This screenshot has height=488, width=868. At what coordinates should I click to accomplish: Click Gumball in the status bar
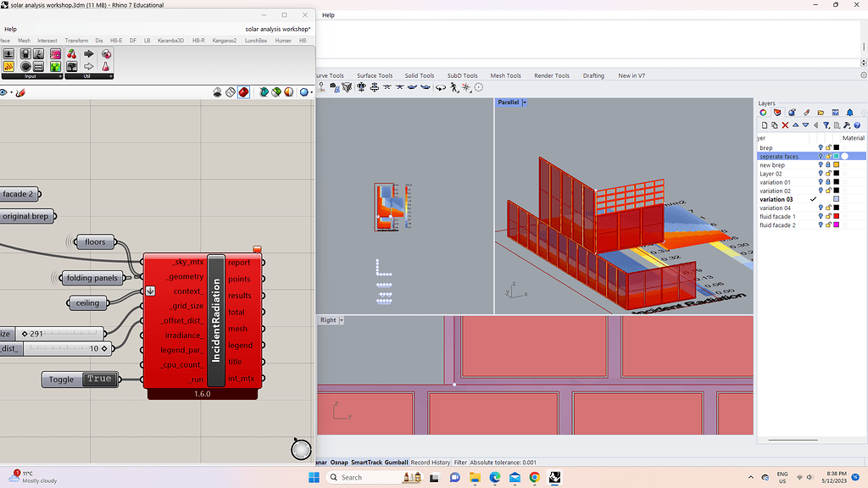397,463
